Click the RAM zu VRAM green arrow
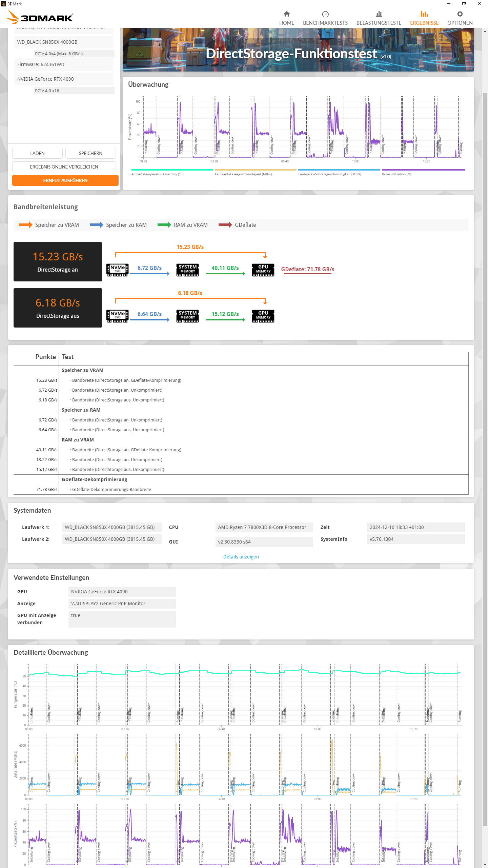Screen dimensions: 488x868 164,225
